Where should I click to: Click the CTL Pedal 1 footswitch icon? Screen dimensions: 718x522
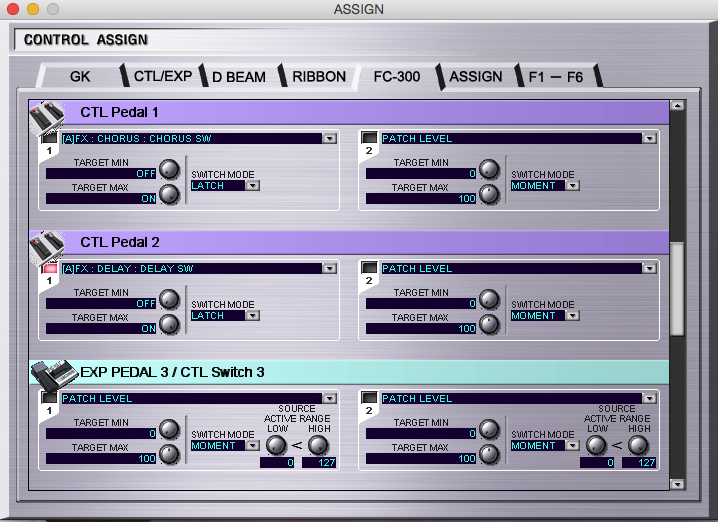47,117
